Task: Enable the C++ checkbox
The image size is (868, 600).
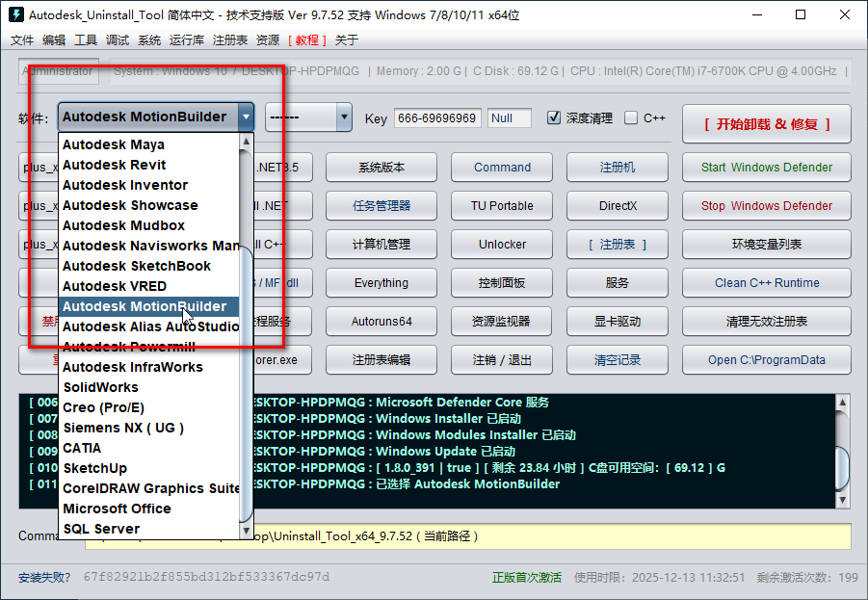Action: click(x=631, y=117)
